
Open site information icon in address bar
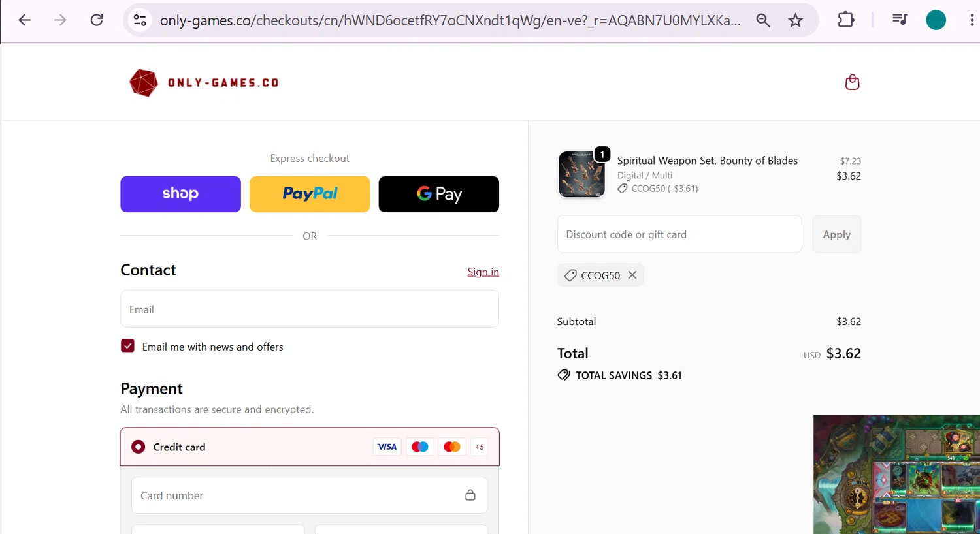click(140, 20)
